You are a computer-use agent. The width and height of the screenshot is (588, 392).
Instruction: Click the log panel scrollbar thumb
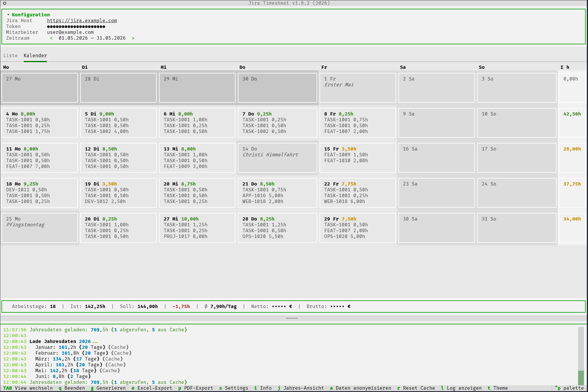[581, 378]
